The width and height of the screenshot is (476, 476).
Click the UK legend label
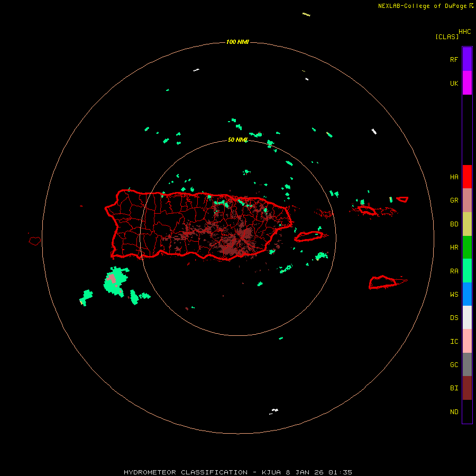pos(454,83)
